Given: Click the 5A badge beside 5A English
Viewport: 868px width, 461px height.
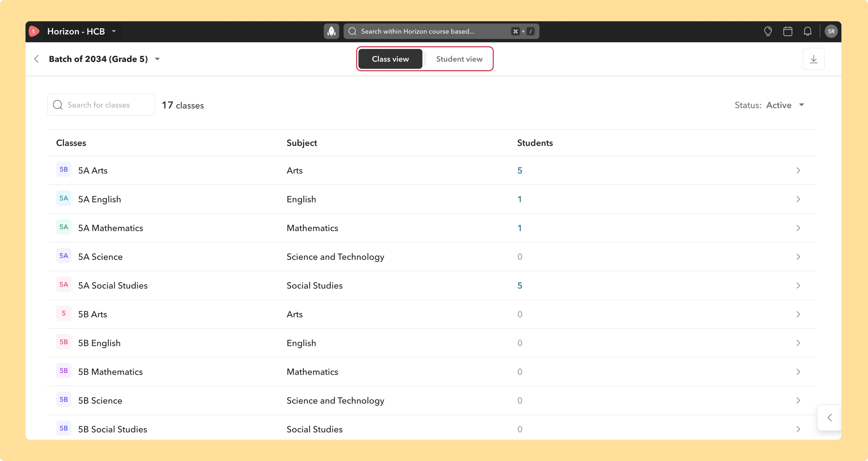Looking at the screenshot, I should 64,198.
